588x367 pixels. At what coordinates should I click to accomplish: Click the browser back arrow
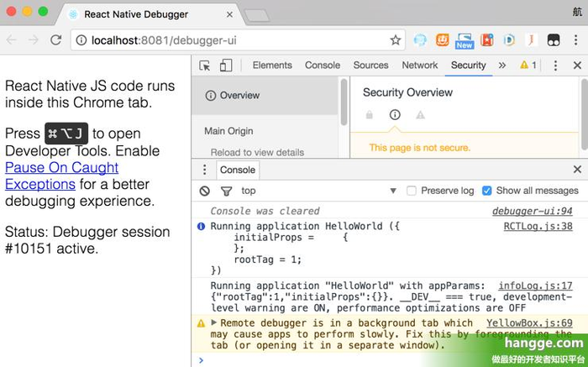(12, 39)
